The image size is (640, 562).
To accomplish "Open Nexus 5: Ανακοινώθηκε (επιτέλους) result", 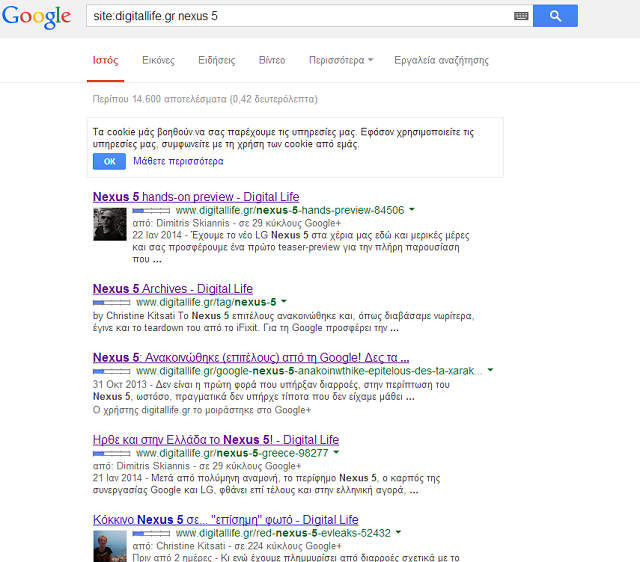I will pos(251,358).
